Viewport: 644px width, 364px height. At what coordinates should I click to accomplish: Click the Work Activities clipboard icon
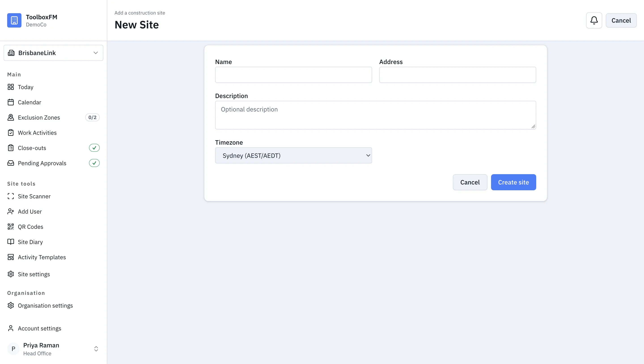point(11,133)
